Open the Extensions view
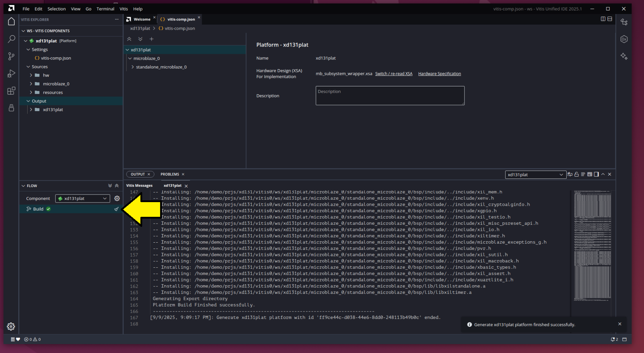This screenshot has height=353, width=644. 11,91
